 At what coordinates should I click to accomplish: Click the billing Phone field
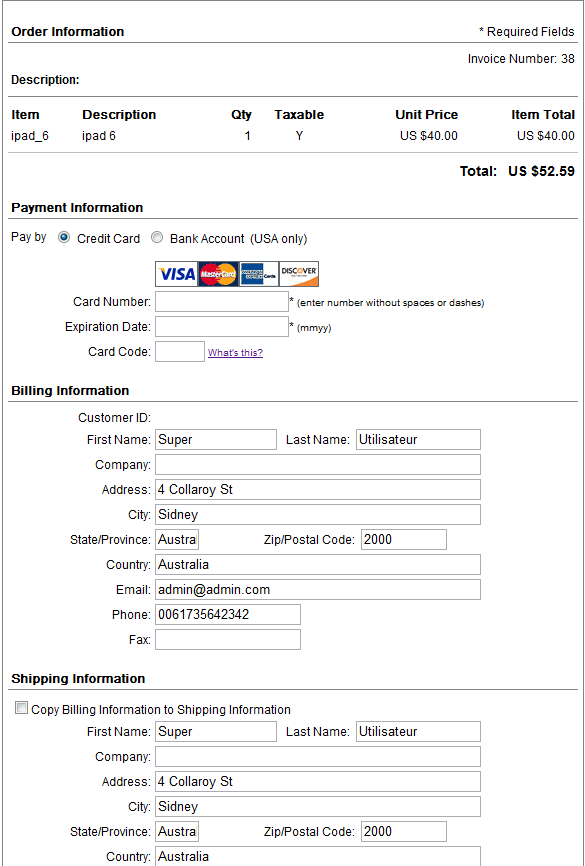click(228, 614)
